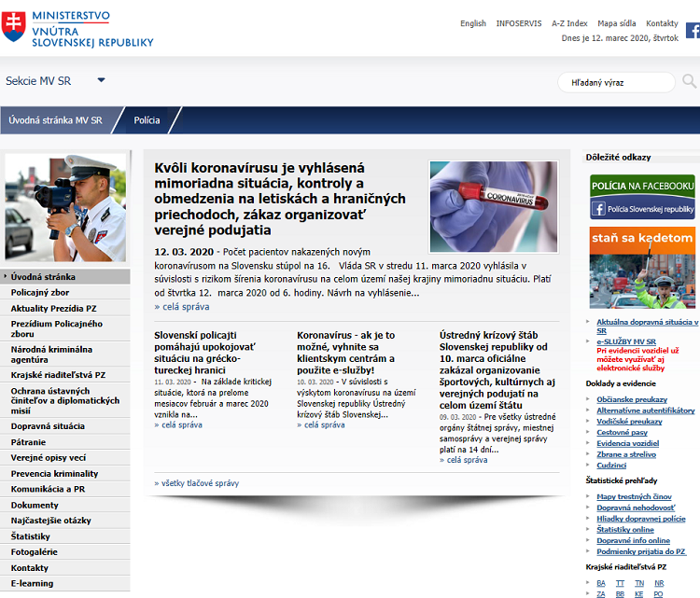700x598 pixels.
Task: Open the coronavirus test tube thumbnail
Action: [494, 206]
